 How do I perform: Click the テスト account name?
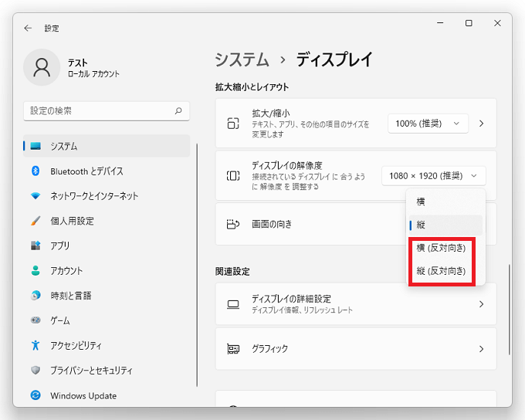[78, 63]
